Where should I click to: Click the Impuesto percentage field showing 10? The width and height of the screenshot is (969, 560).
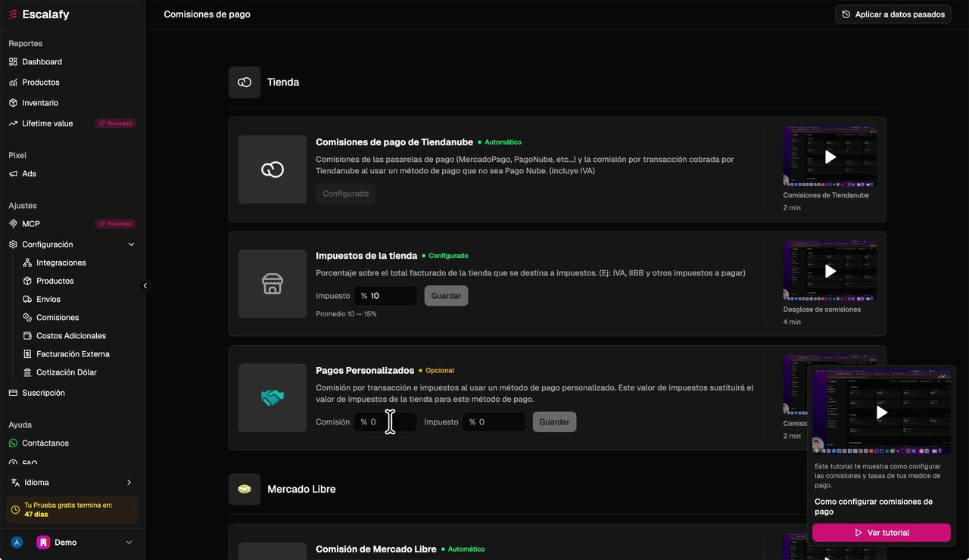[385, 296]
